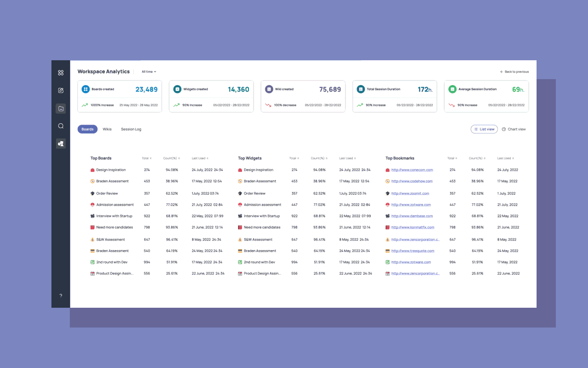Click the Design Inspiration icon in Top Boards
The width and height of the screenshot is (588, 368).
(92, 170)
